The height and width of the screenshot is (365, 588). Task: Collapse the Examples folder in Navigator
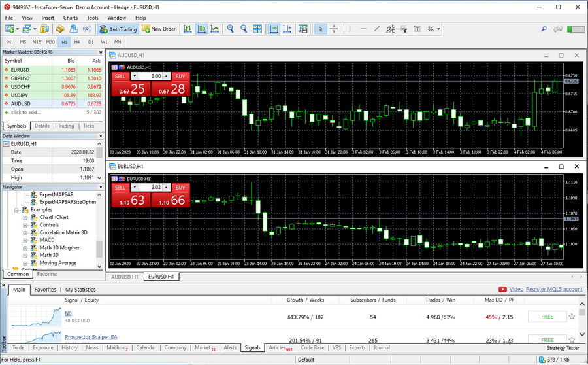pos(18,210)
